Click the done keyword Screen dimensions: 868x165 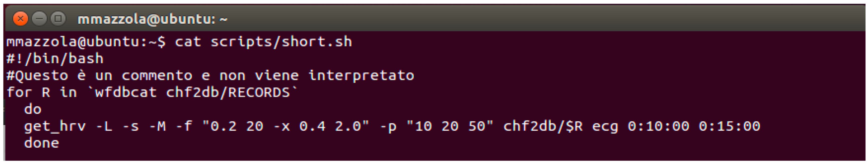click(41, 143)
